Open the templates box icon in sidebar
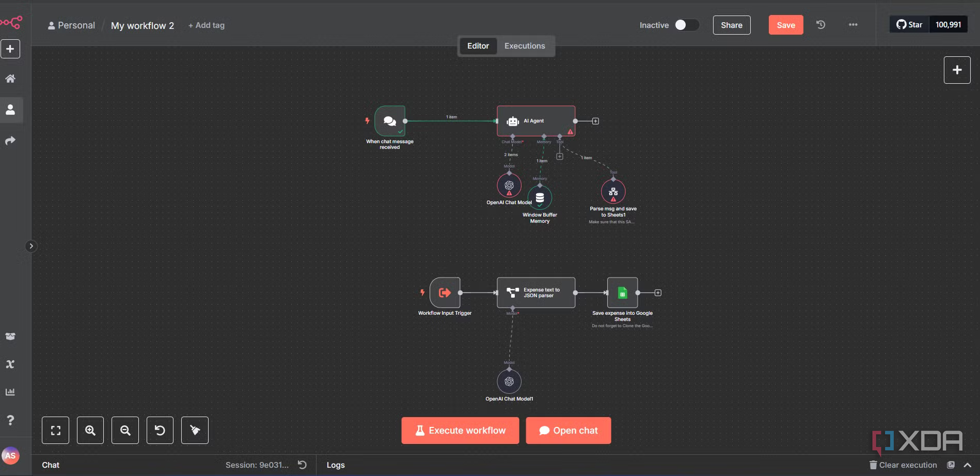980x476 pixels. tap(10, 336)
